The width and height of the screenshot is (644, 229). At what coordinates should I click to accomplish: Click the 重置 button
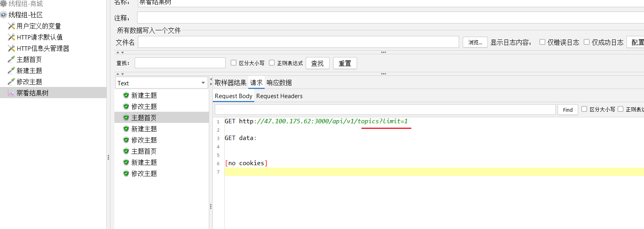coord(345,63)
